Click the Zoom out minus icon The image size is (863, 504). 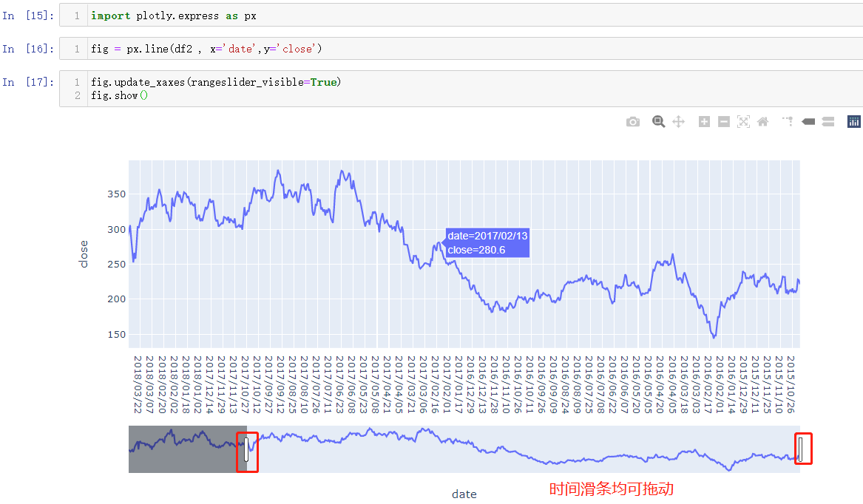[x=724, y=122]
